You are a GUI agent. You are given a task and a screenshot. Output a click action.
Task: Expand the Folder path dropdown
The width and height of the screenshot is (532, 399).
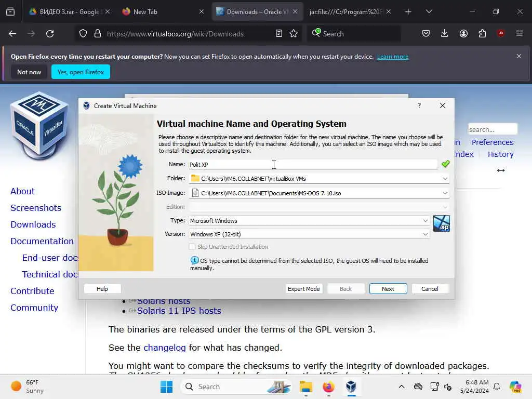(445, 179)
